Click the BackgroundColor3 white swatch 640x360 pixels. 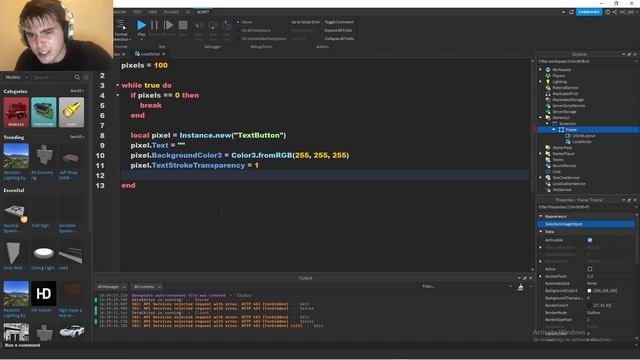tap(589, 291)
